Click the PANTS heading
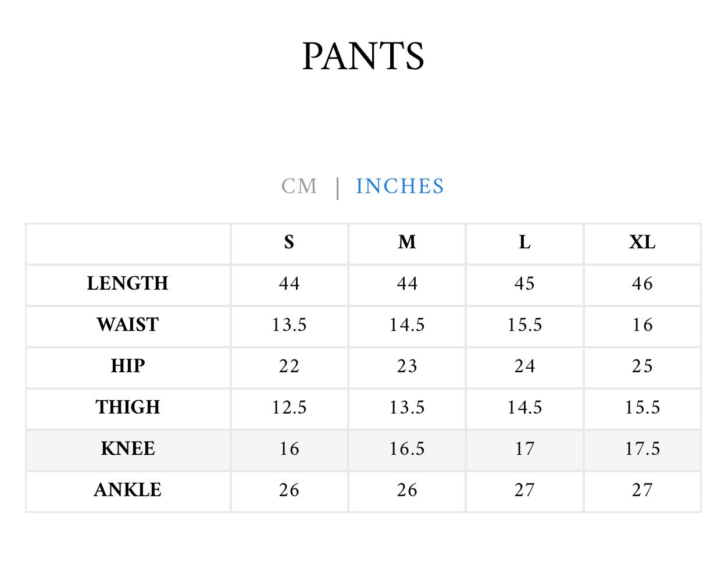 [363, 56]
